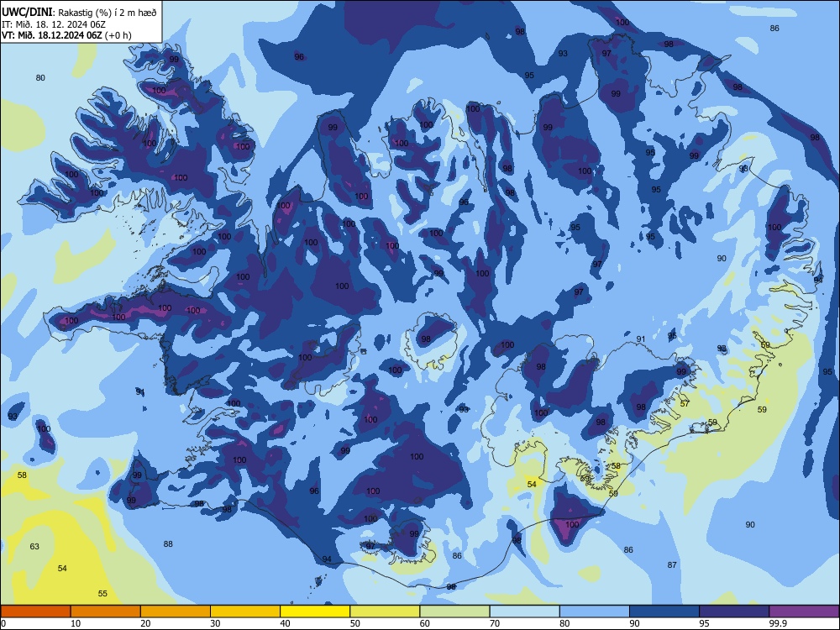The width and height of the screenshot is (840, 630).
Task: Click the legend label '70'
Action: click(495, 623)
